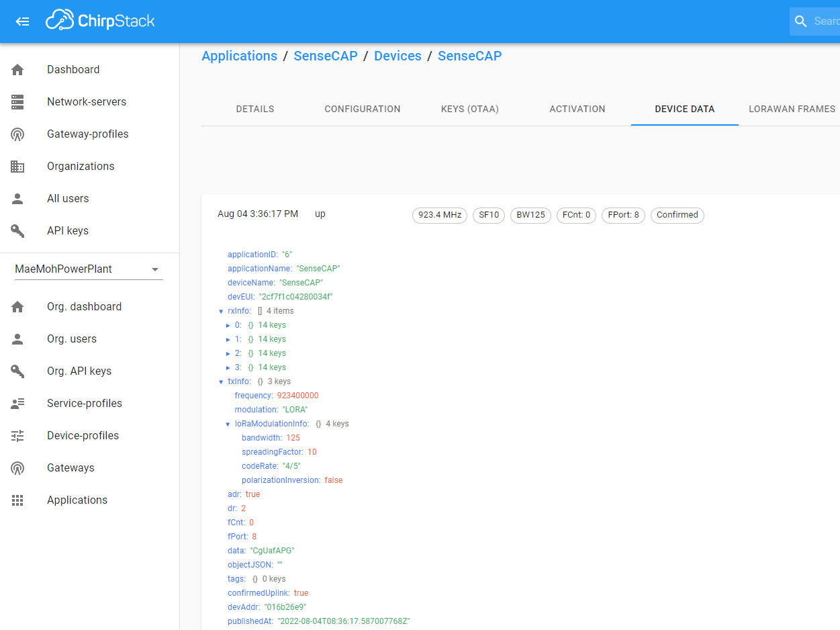Click in the search input field

click(826, 21)
